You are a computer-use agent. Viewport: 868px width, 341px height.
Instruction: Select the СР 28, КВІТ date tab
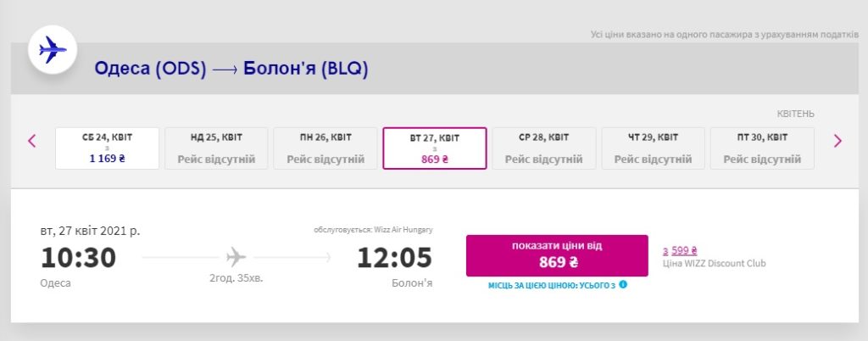click(544, 148)
